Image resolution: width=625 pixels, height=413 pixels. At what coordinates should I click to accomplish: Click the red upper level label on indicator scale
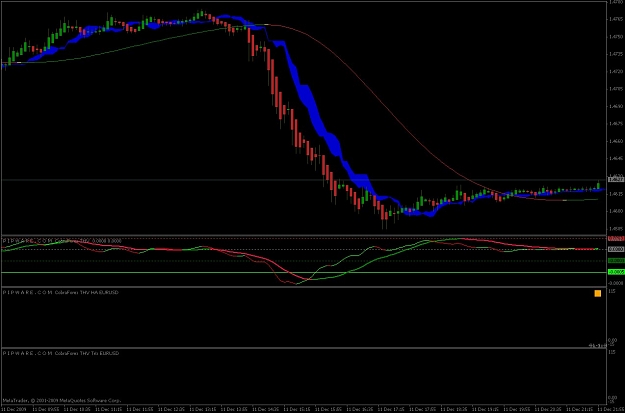(616, 238)
